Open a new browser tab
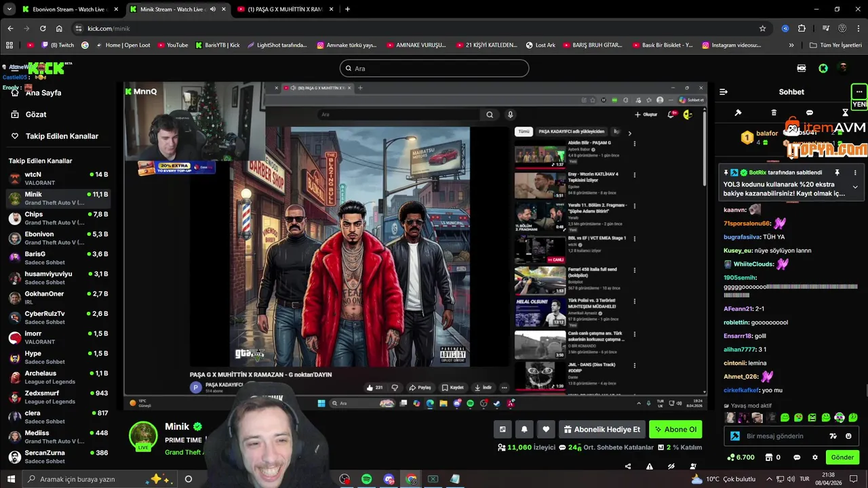868x488 pixels. [347, 9]
